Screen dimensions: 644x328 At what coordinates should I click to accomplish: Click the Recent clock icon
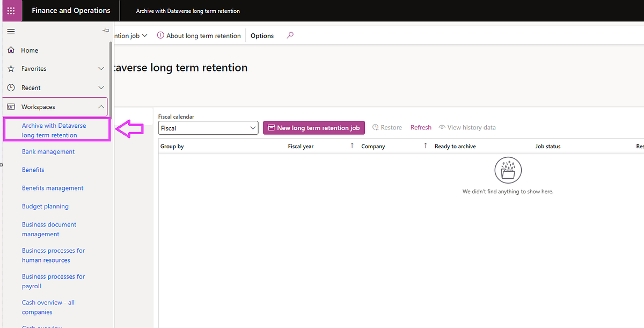11,88
